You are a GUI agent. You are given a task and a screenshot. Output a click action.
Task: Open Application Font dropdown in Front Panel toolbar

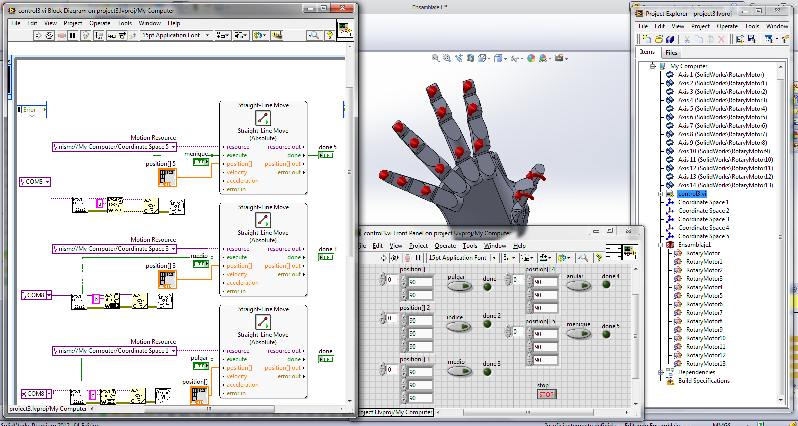pos(463,258)
